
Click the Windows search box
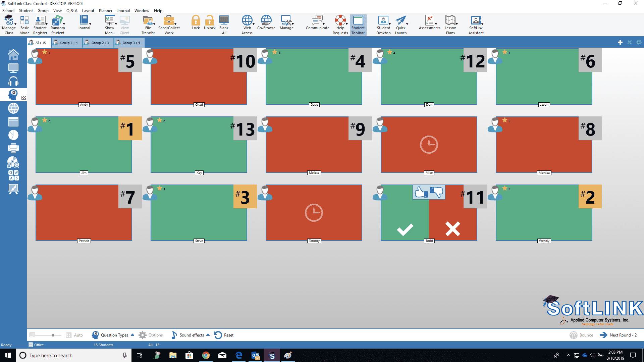pyautogui.click(x=74, y=355)
